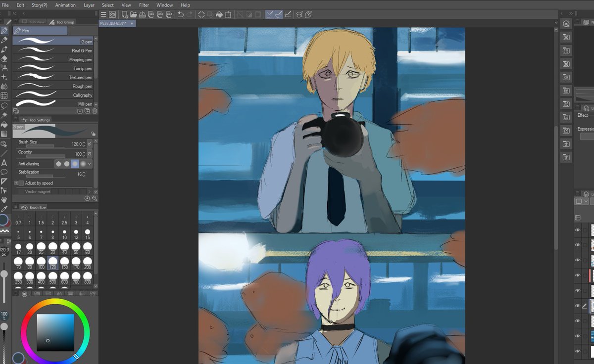Choose the Real G-Pen brush

click(53, 50)
